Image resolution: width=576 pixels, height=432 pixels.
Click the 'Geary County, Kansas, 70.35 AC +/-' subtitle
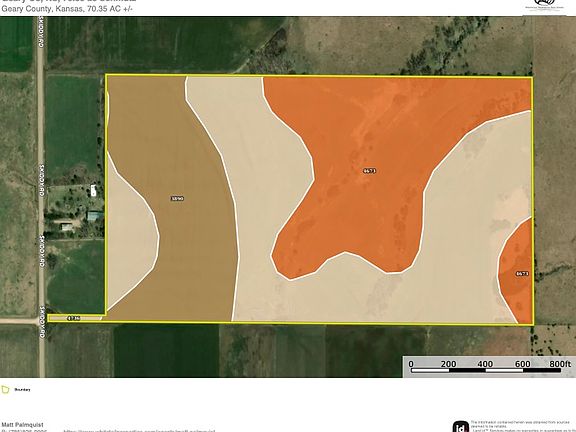pos(66,9)
